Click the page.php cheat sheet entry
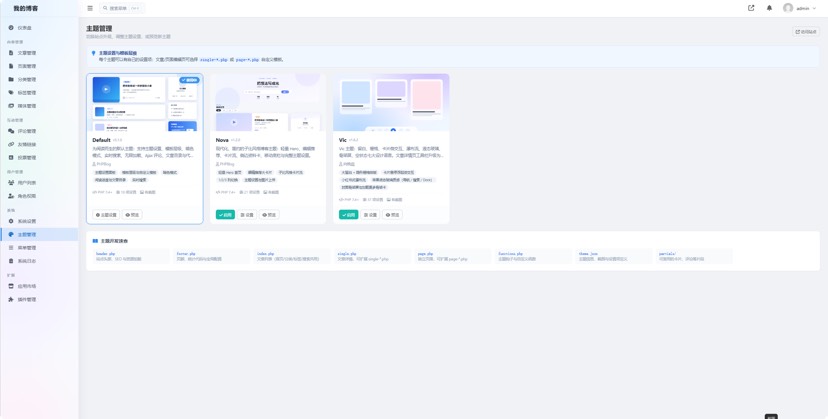This screenshot has width=828, height=419. [453, 256]
